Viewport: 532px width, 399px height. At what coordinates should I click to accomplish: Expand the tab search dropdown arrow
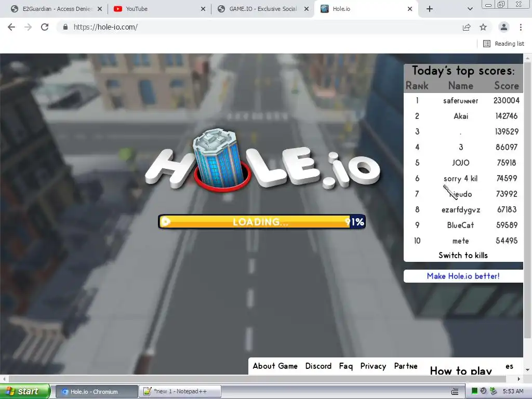tap(470, 9)
